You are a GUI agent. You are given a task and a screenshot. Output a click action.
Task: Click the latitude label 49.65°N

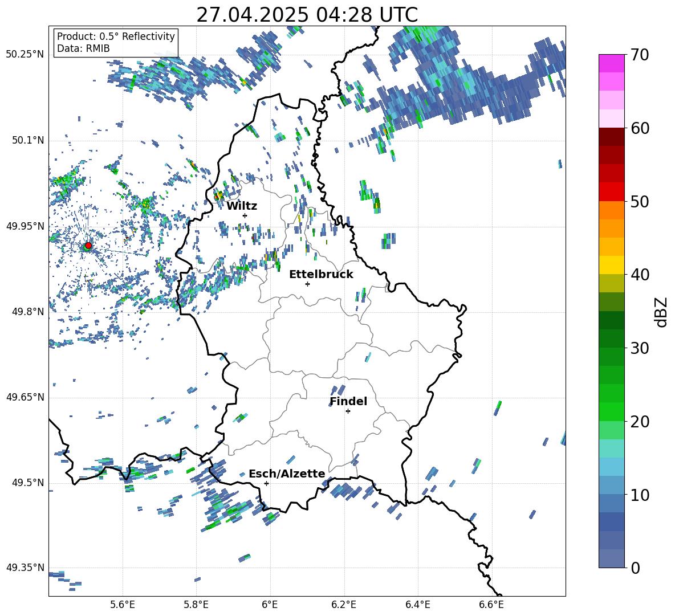[25, 397]
